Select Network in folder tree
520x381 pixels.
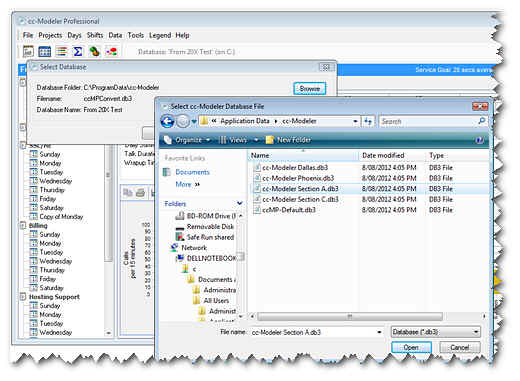coord(194,248)
